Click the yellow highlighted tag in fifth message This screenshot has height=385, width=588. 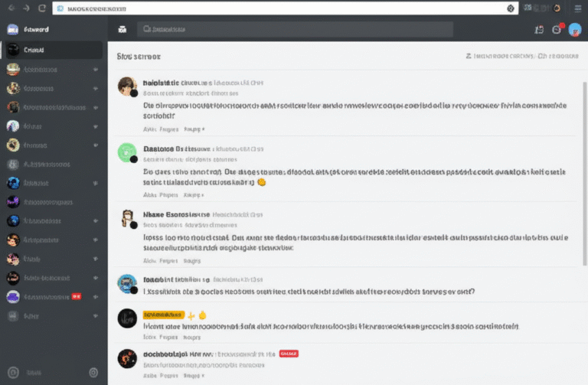[164, 315]
